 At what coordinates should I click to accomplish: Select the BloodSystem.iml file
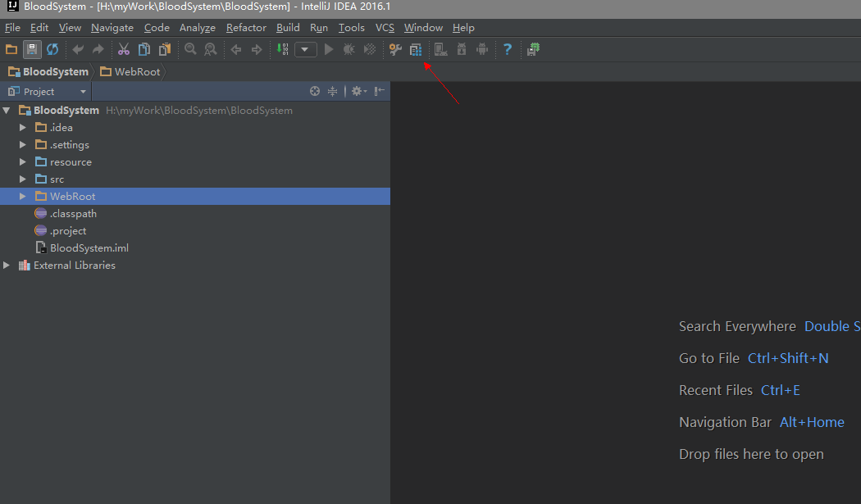pyautogui.click(x=89, y=248)
